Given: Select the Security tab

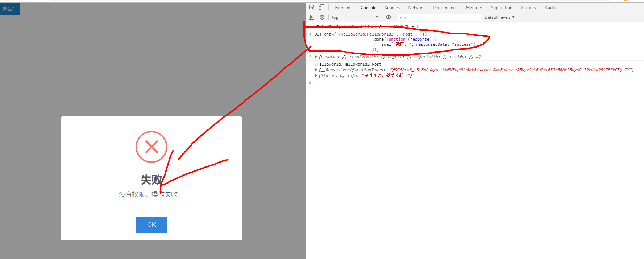Looking at the screenshot, I should [528, 7].
